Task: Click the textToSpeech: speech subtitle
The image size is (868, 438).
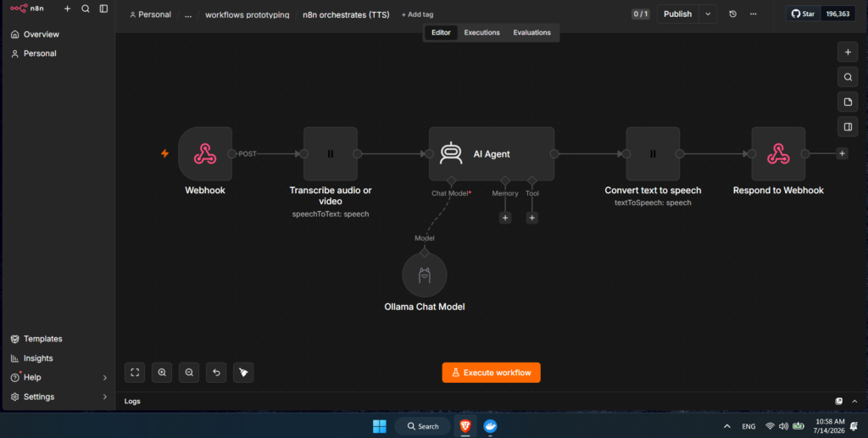Action: 653,203
